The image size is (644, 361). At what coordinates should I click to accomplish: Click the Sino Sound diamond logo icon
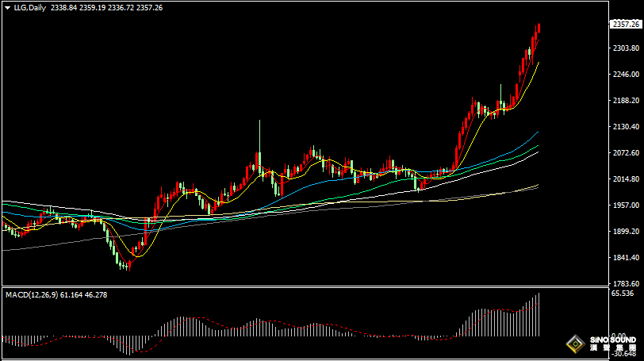(x=573, y=344)
